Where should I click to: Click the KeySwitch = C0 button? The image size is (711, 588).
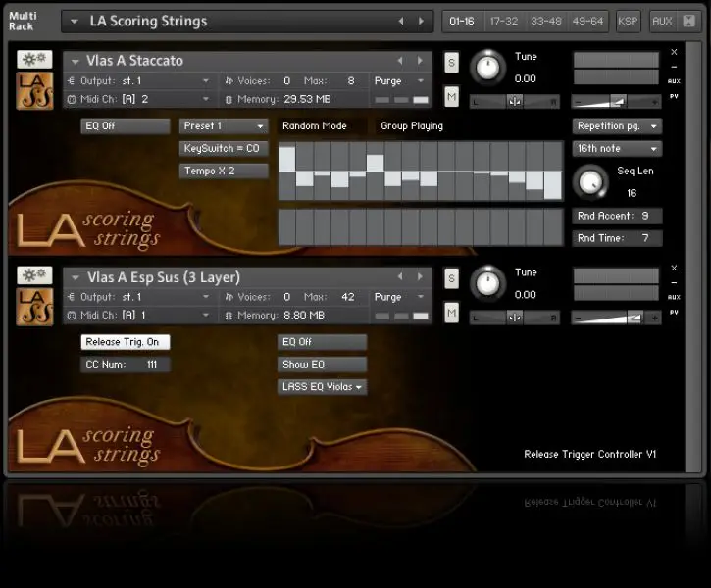pos(224,149)
